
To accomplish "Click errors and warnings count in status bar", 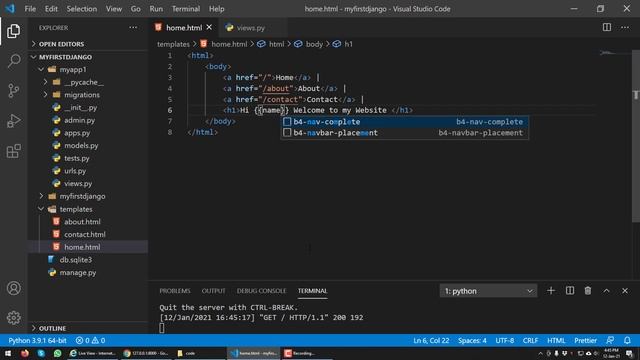I will click(x=90, y=340).
